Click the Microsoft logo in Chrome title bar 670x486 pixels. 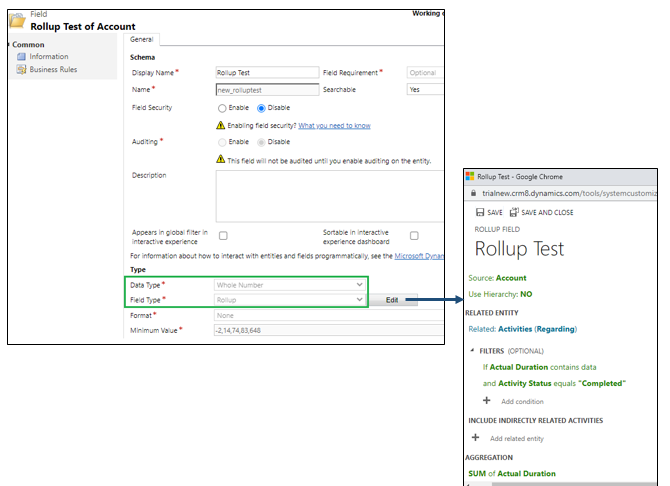pyautogui.click(x=470, y=176)
